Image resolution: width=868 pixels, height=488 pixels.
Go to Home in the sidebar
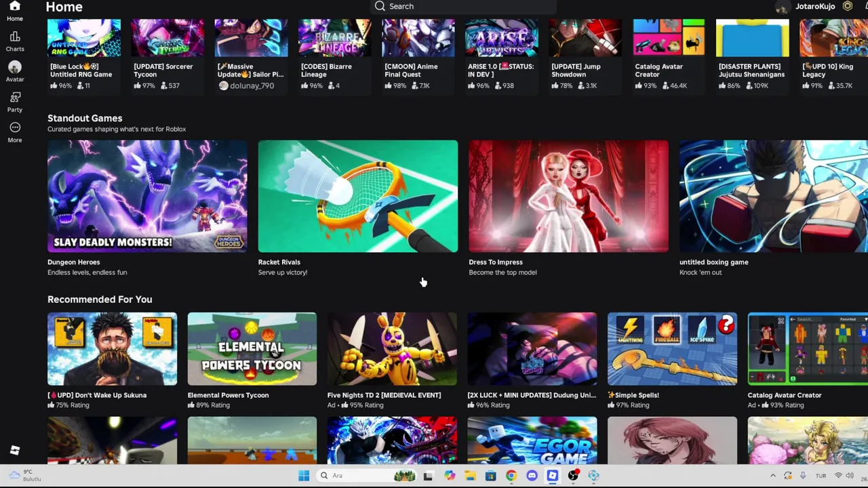[x=14, y=12]
